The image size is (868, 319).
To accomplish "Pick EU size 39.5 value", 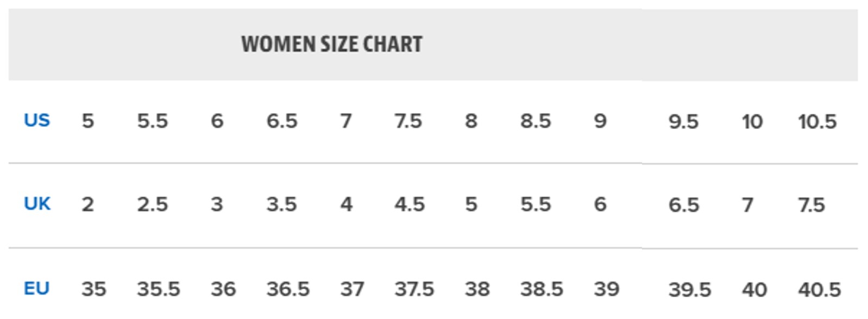I will (690, 290).
